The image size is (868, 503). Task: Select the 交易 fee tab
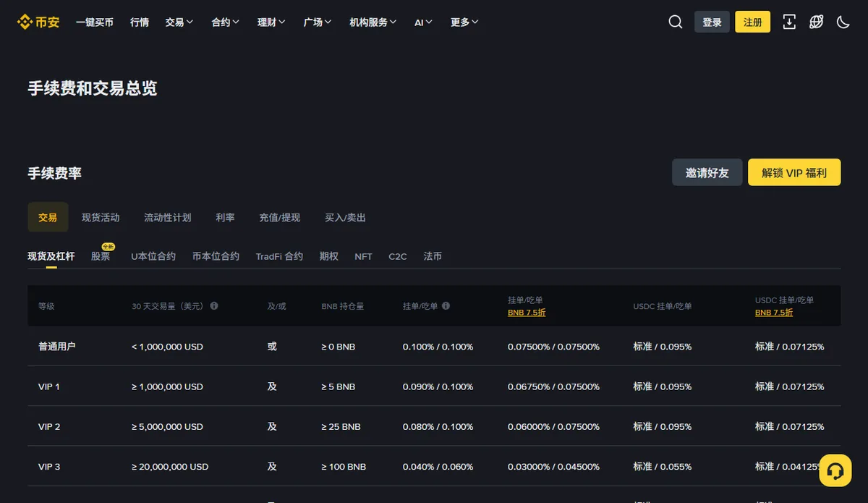tap(48, 217)
